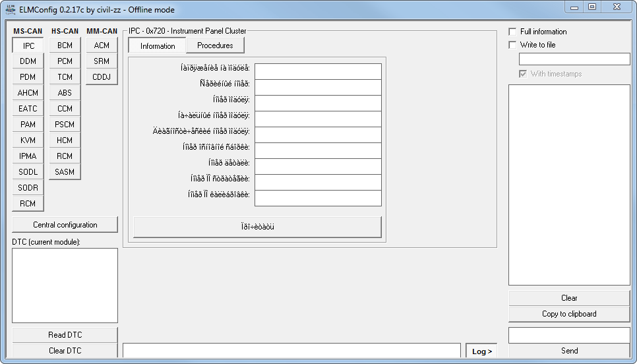The height and width of the screenshot is (364, 637).
Task: Select the DDM module button
Action: pos(28,61)
